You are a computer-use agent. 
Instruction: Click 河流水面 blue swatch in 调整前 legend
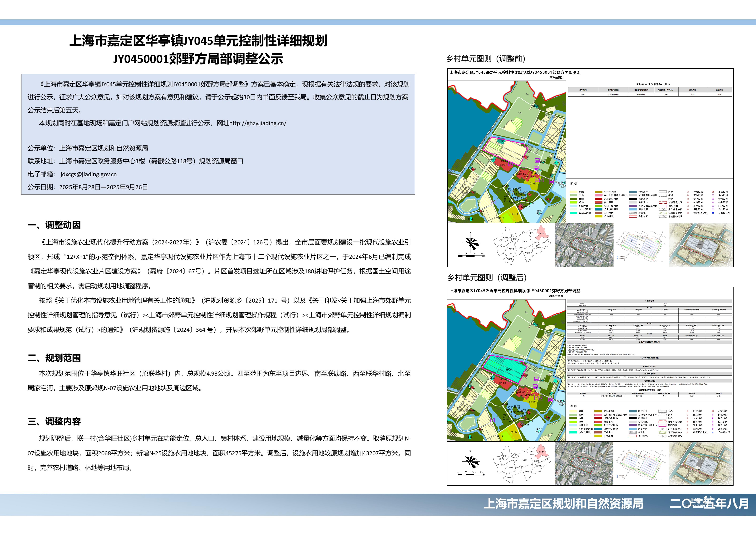(x=633, y=209)
